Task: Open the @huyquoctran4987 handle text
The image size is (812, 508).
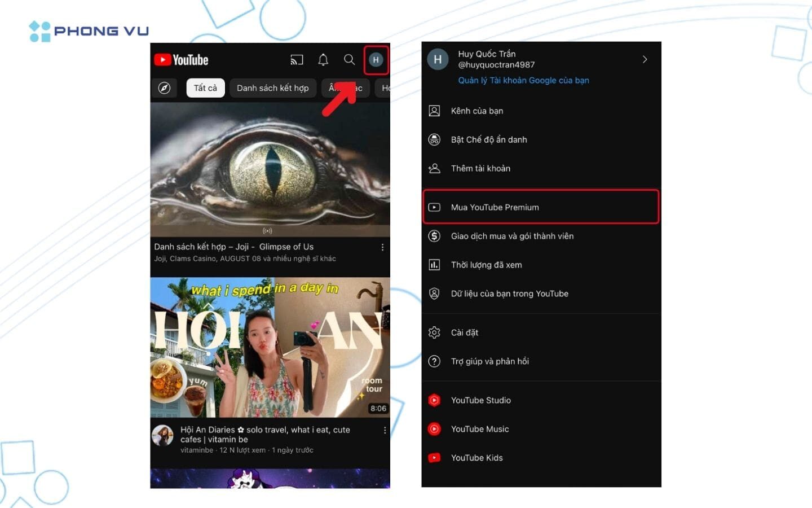Action: tap(496, 65)
